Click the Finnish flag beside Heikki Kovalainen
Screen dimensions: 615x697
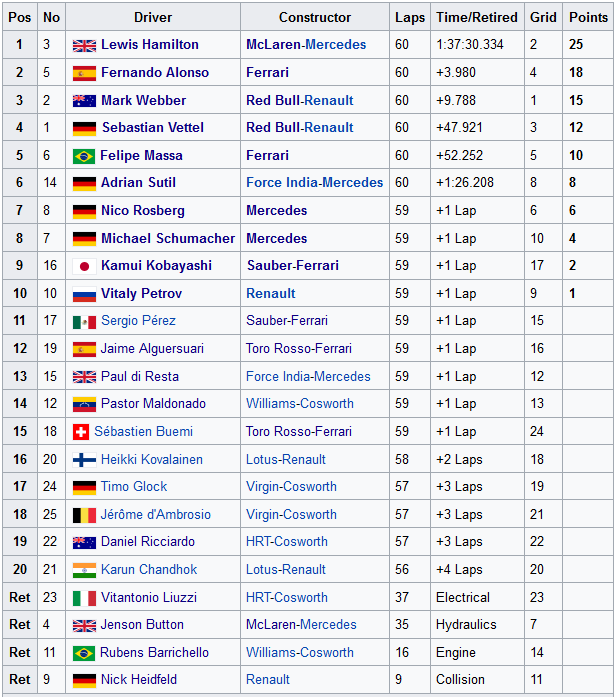pyautogui.click(x=84, y=460)
